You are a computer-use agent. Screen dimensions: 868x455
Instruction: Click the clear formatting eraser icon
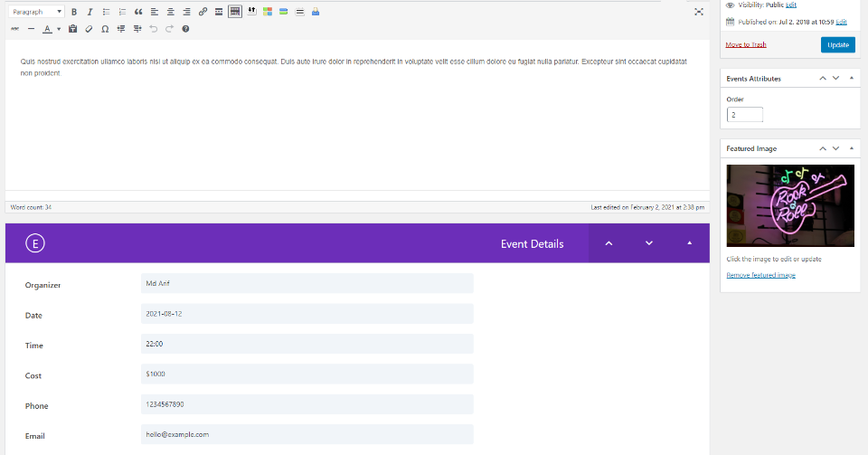(x=89, y=29)
